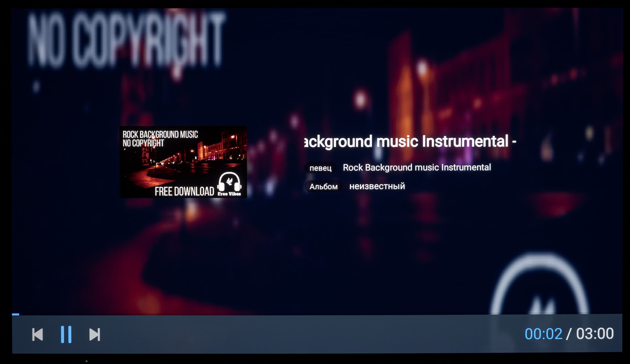This screenshot has height=364, width=630.
Task: Skip to the previous track
Action: 38,335
